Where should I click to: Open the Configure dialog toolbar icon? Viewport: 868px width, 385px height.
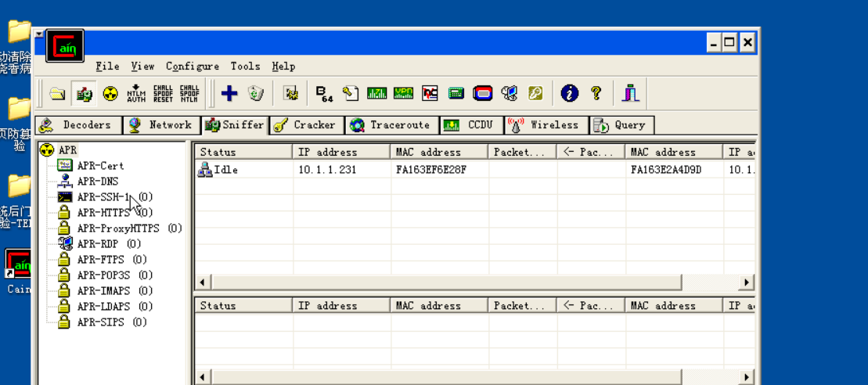coord(290,93)
